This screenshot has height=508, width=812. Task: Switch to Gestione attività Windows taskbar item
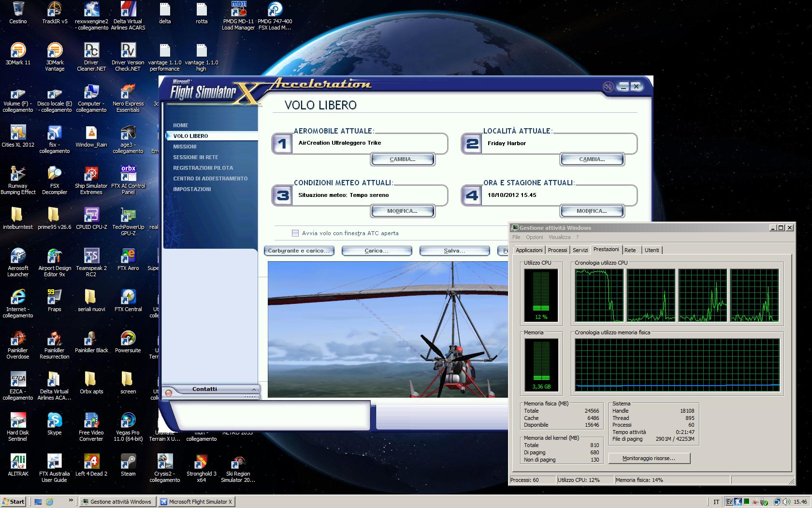[116, 502]
